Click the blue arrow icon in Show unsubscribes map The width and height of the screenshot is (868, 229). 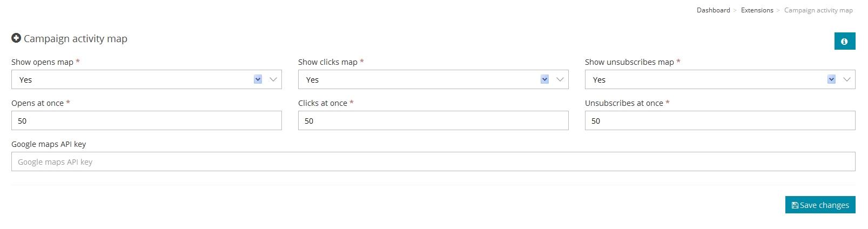pos(831,79)
